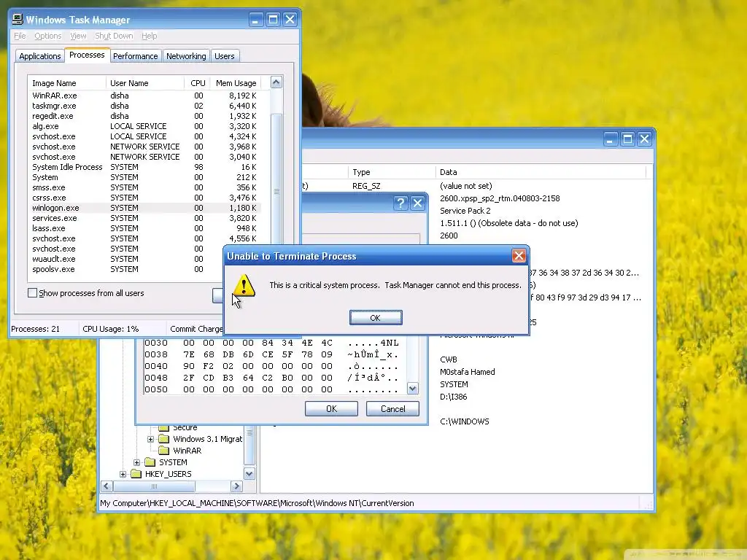Select the wuauclt.exe process row
Screen dimensions: 747x560
[125, 259]
